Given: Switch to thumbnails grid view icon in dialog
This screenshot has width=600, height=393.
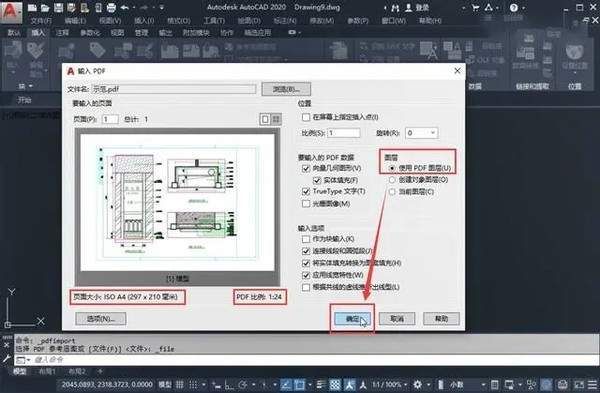Looking at the screenshot, I should point(276,119).
